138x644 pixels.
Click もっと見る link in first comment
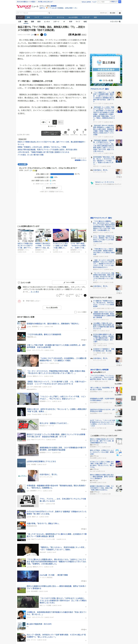(x=35, y=292)
